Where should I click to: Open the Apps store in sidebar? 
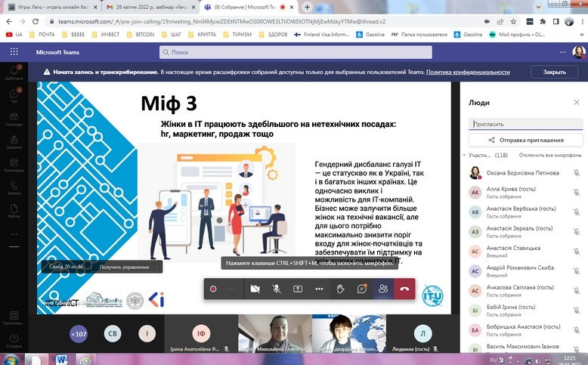14,317
